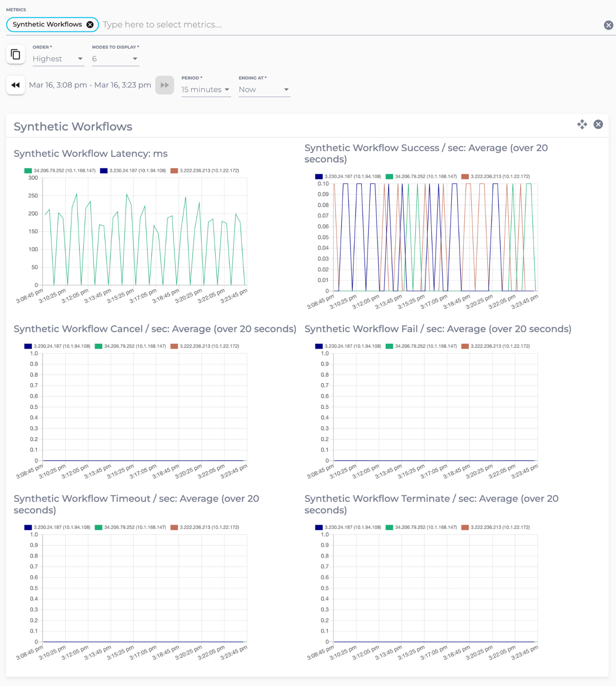The height and width of the screenshot is (686, 616).
Task: Close the Synthetic Workflows panel
Action: (598, 124)
